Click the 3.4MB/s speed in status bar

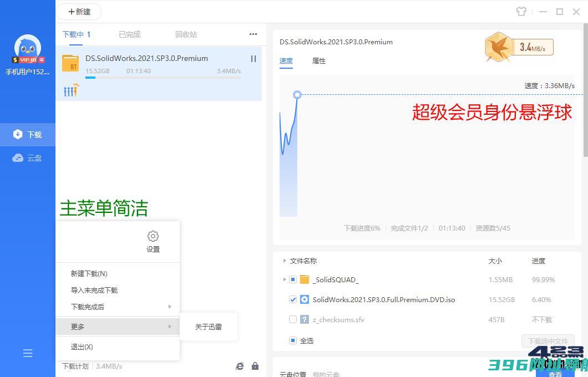[x=109, y=366]
